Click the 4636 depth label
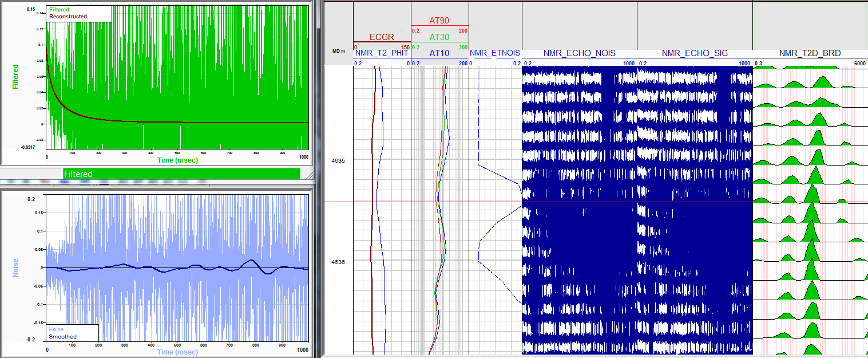This screenshot has height=358, width=868. [339, 262]
